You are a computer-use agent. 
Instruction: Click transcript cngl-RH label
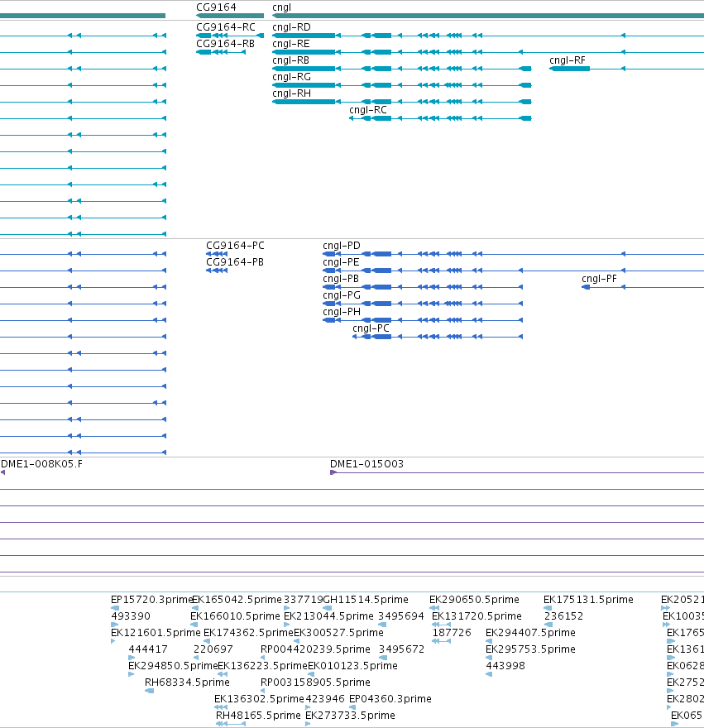291,93
